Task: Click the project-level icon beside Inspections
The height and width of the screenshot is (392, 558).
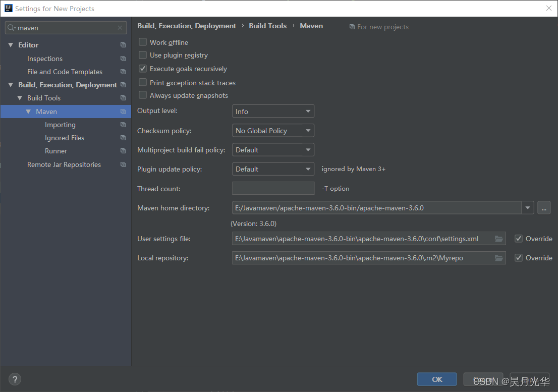Action: [x=123, y=59]
